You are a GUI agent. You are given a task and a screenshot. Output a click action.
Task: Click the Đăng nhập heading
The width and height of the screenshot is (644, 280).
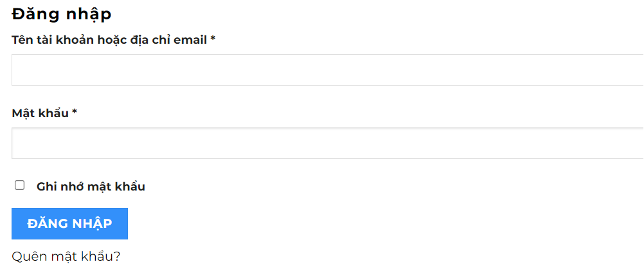click(62, 14)
